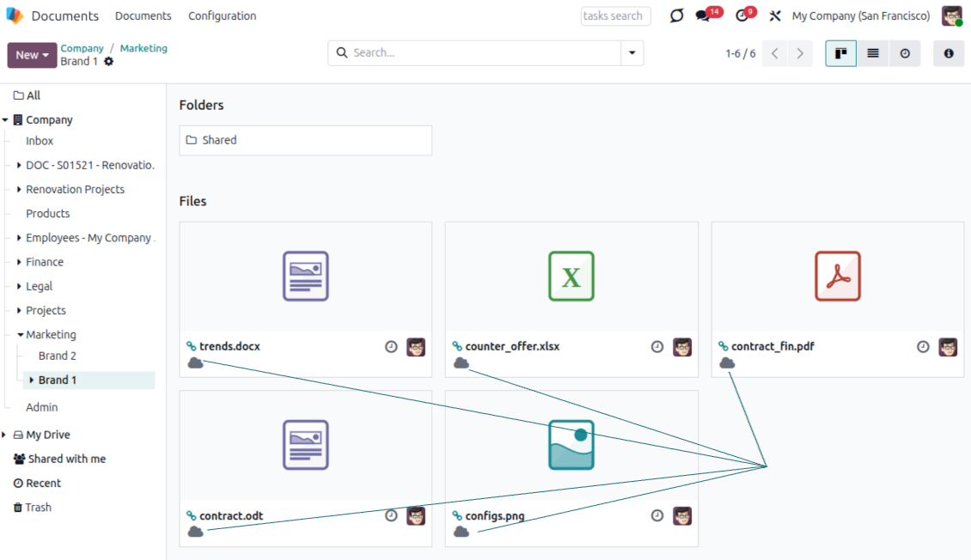Open the messages chat icon
Viewport: 971px width, 560px height.
pyautogui.click(x=704, y=16)
